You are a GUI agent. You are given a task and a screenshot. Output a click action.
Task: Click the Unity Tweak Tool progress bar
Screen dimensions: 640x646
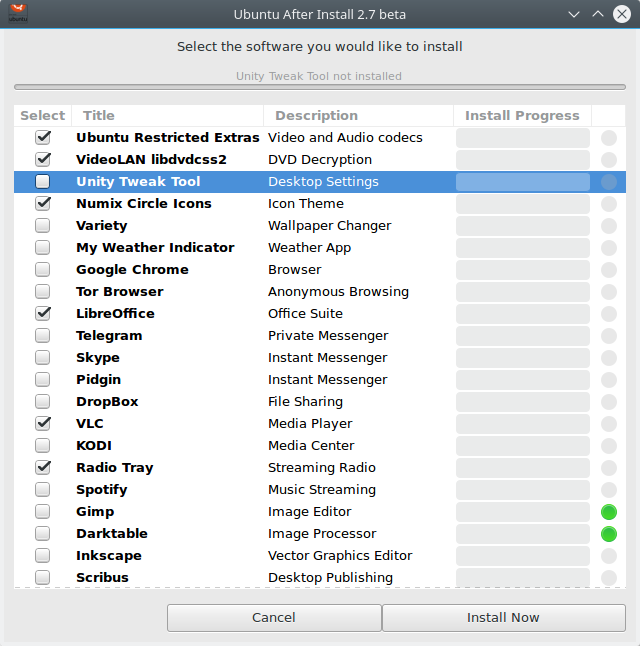pyautogui.click(x=523, y=182)
